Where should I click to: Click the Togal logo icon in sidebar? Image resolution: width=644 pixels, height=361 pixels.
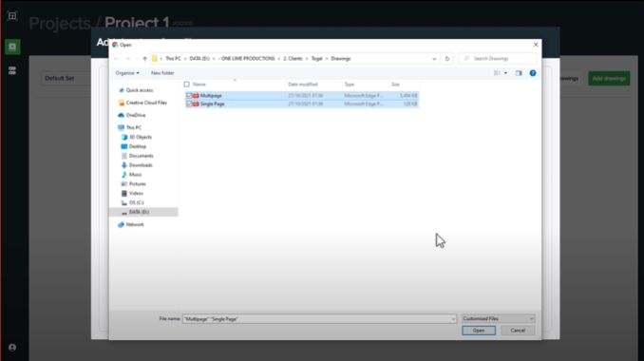click(12, 16)
